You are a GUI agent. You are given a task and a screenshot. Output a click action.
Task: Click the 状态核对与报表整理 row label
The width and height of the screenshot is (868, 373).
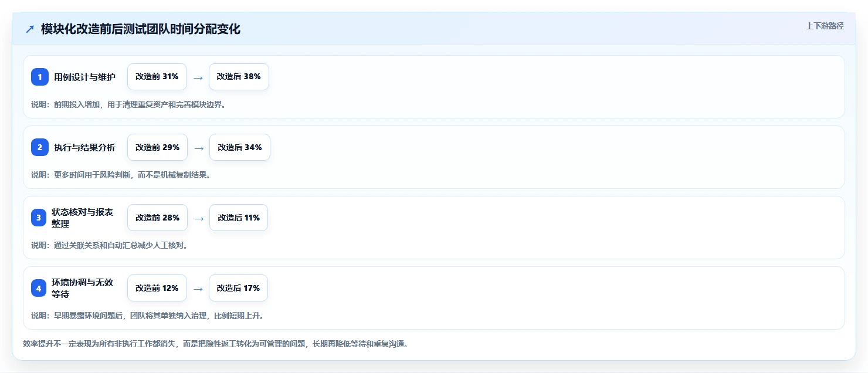pos(83,218)
